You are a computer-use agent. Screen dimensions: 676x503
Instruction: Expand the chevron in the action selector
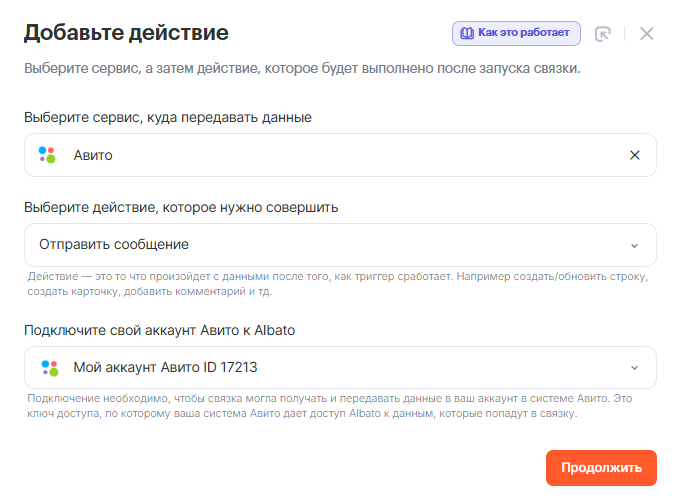click(x=634, y=245)
